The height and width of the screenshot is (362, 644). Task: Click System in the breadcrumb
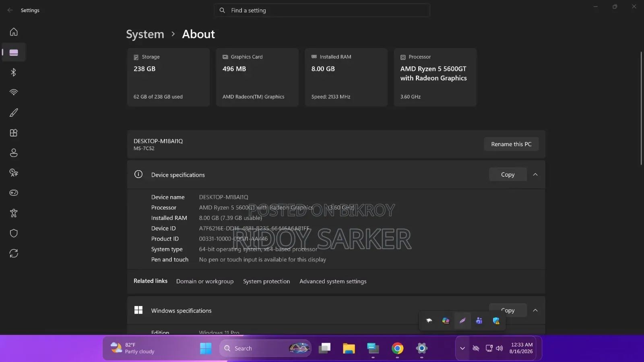pyautogui.click(x=145, y=34)
